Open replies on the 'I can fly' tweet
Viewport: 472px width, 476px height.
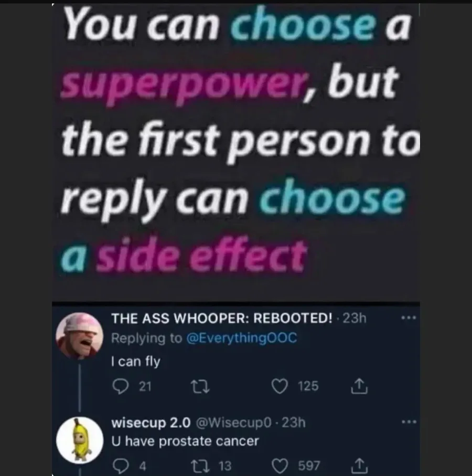point(121,386)
